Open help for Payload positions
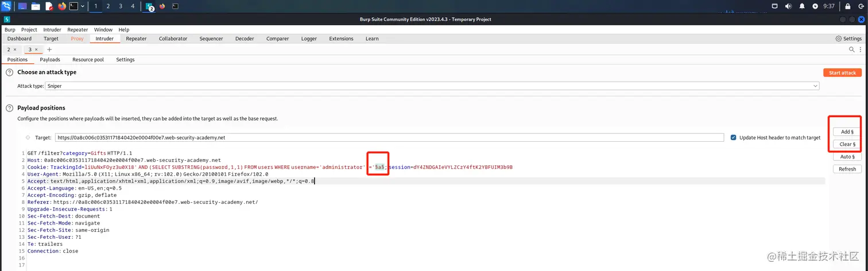This screenshot has height=271, width=868. tap(9, 108)
